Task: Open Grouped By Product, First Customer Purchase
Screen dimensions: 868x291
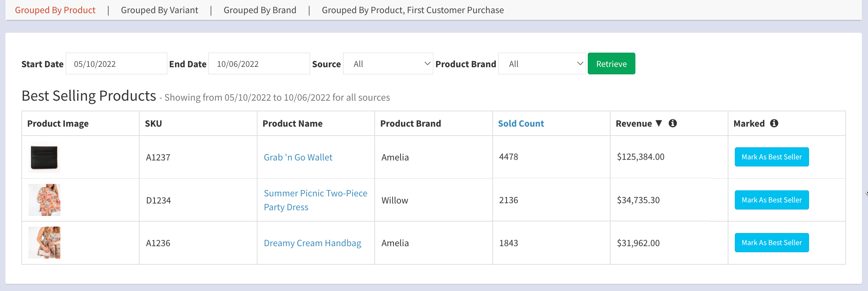Action: click(x=413, y=10)
